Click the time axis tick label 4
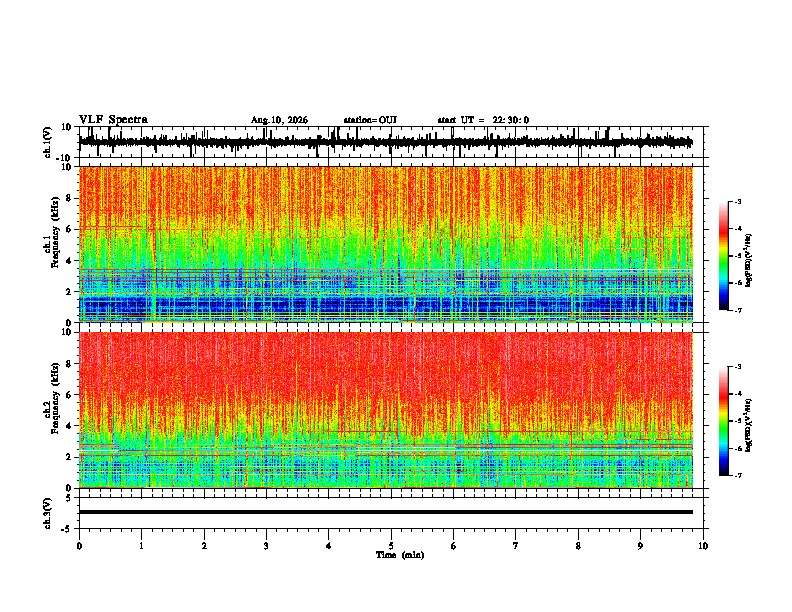The image size is (792, 612). tap(329, 546)
